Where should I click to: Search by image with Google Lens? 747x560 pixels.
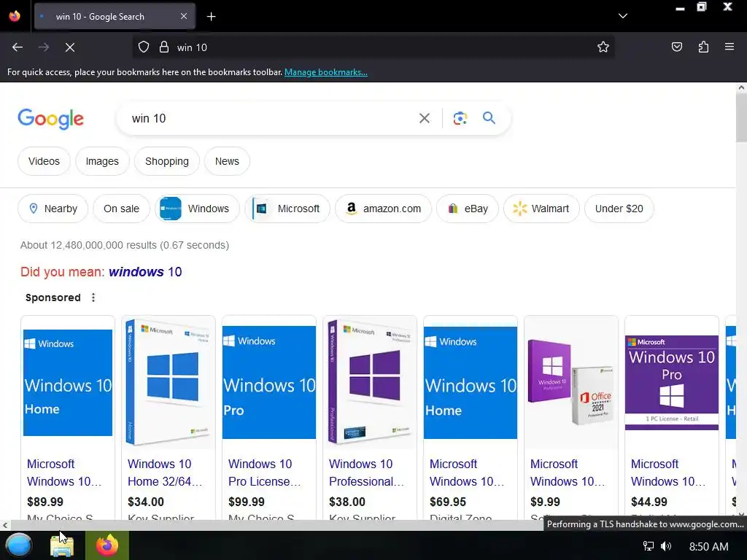click(460, 118)
